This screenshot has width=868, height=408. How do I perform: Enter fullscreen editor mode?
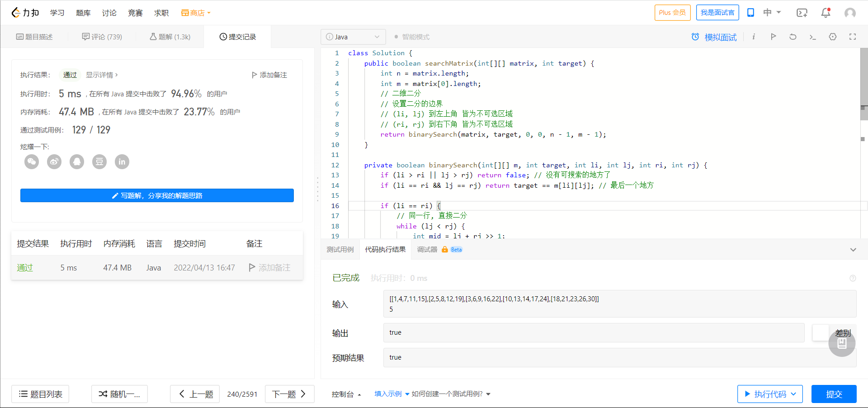click(853, 37)
